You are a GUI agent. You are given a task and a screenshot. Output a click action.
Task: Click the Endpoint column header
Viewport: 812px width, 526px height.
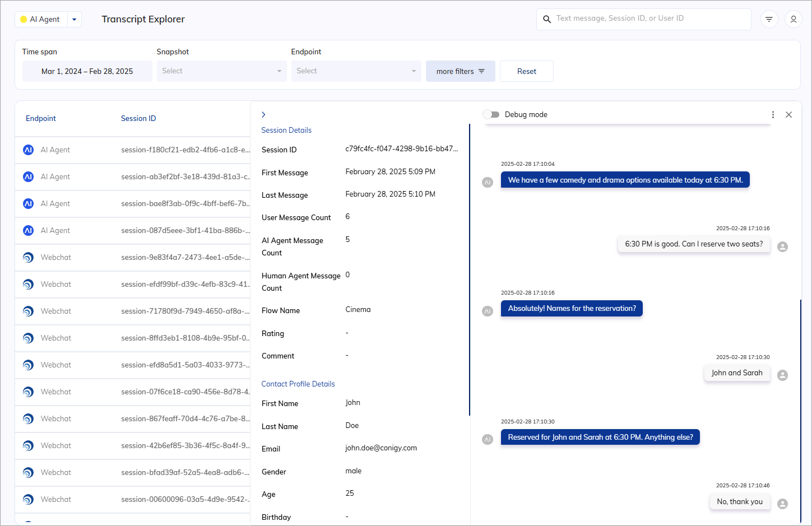41,118
